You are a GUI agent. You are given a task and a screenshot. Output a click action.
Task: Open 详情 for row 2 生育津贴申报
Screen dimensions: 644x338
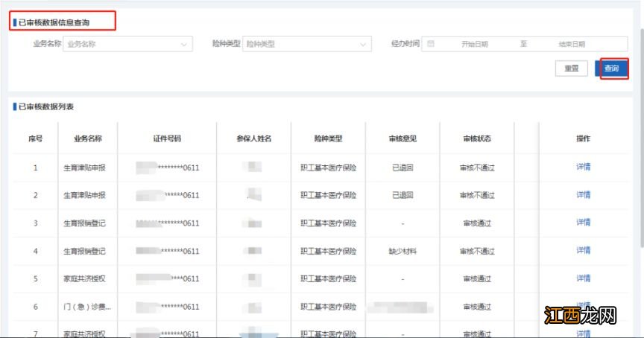coord(583,194)
